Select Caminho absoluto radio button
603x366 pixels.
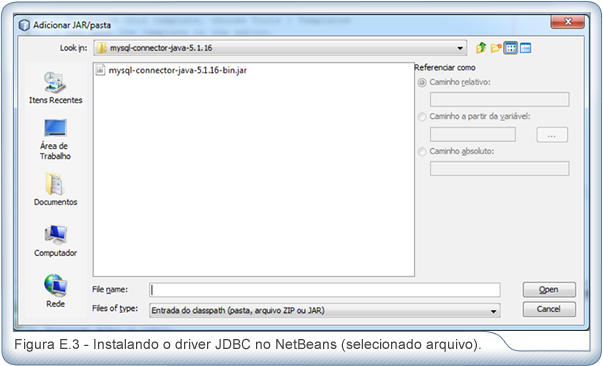(422, 151)
